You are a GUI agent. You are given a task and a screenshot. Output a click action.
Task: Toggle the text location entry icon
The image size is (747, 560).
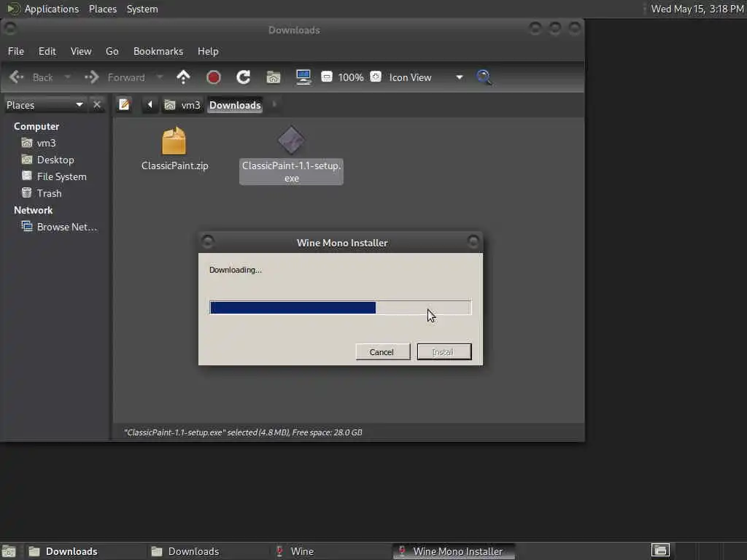pos(124,104)
